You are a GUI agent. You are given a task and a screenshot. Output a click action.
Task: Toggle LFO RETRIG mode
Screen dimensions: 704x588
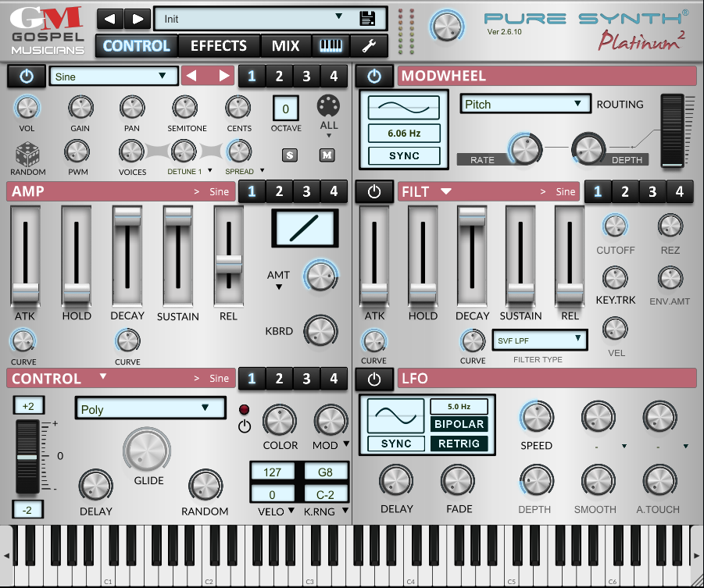coord(459,444)
